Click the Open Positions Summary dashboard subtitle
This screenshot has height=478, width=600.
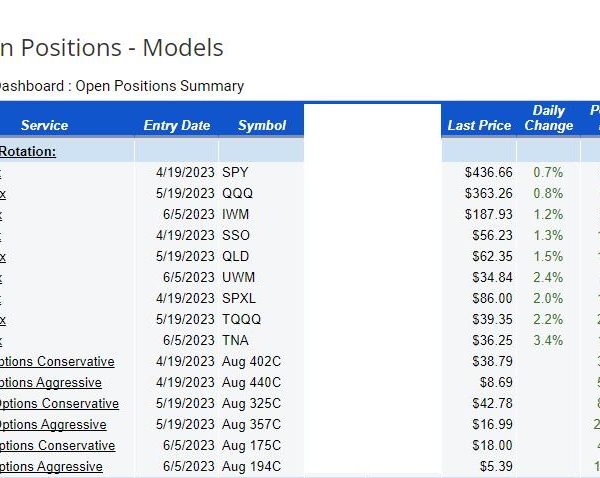coord(160,86)
